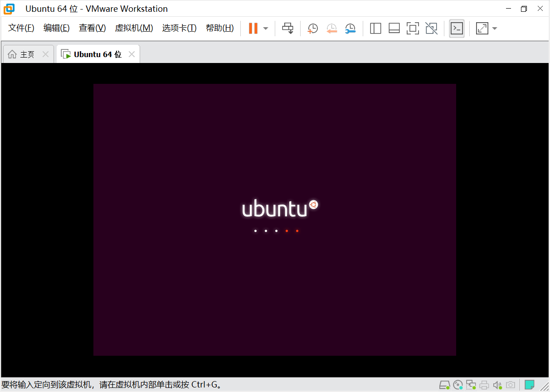Open the 帮助(H) menu
The image size is (550, 392).
pos(220,28)
